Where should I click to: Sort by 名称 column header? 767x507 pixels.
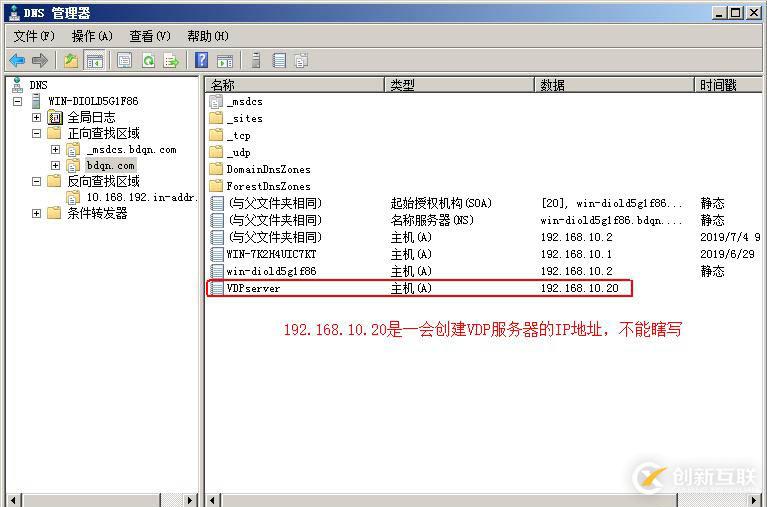pos(295,85)
